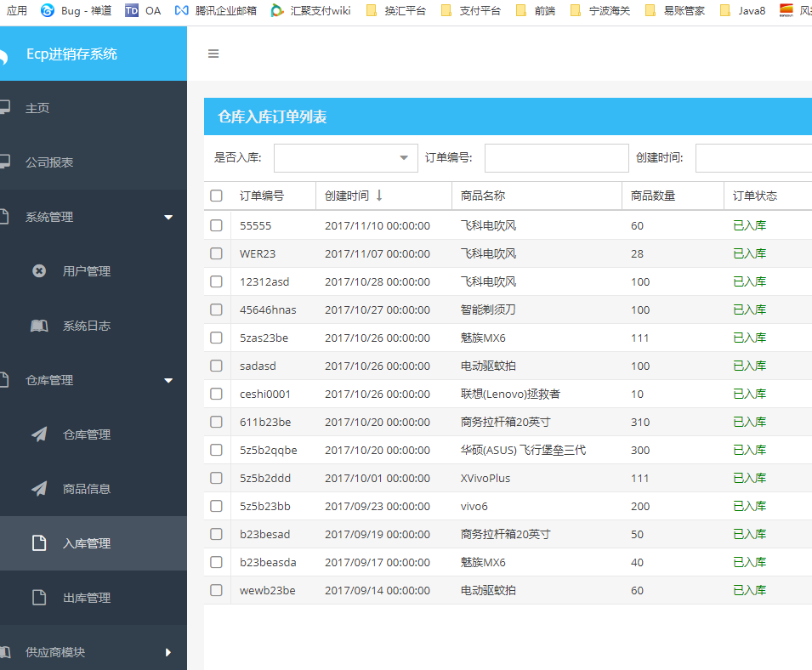812x670 pixels.
Task: Sort by 商品名称 column header
Action: coord(483,196)
